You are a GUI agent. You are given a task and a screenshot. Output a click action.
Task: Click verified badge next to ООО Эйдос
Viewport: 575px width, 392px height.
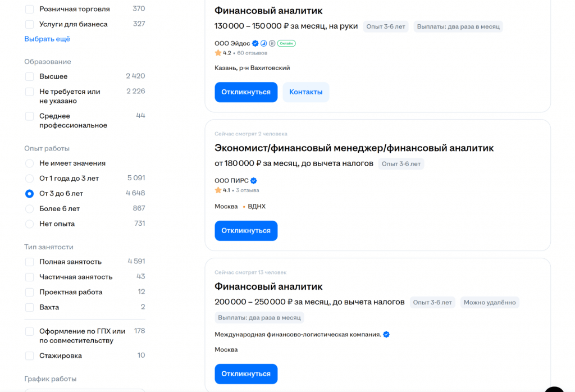tap(255, 43)
